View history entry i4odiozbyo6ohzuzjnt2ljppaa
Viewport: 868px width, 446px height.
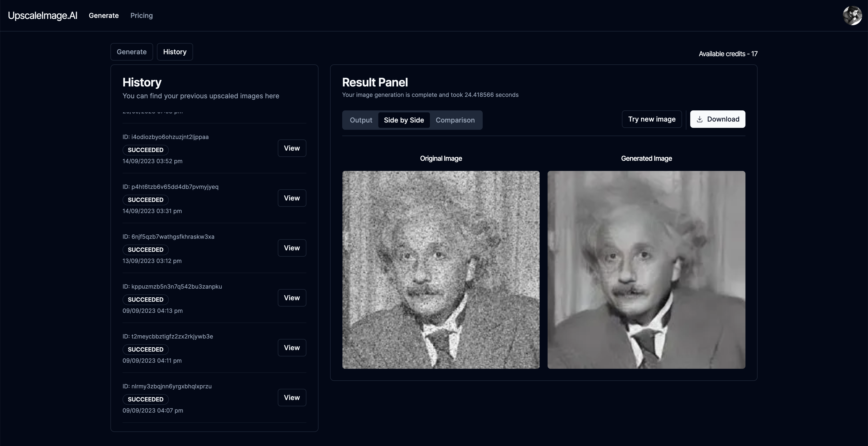pyautogui.click(x=291, y=148)
